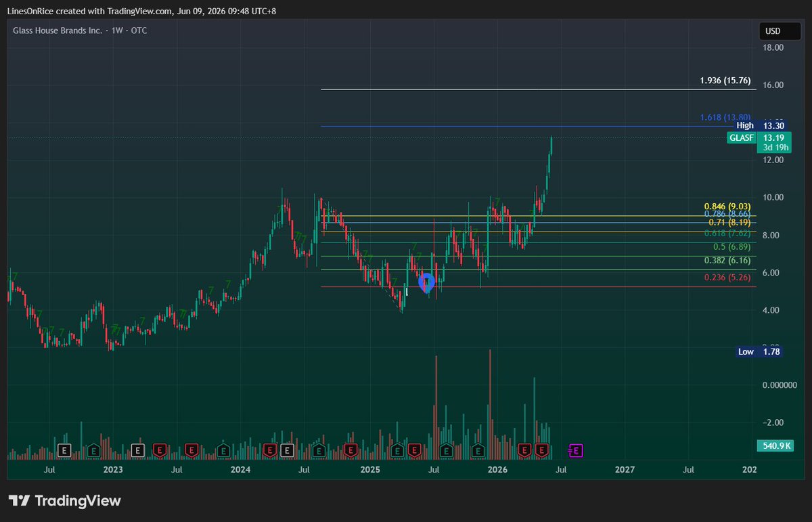Image resolution: width=812 pixels, height=522 pixels.
Task: Click the 10.00 price axis label
Action: pyautogui.click(x=773, y=198)
